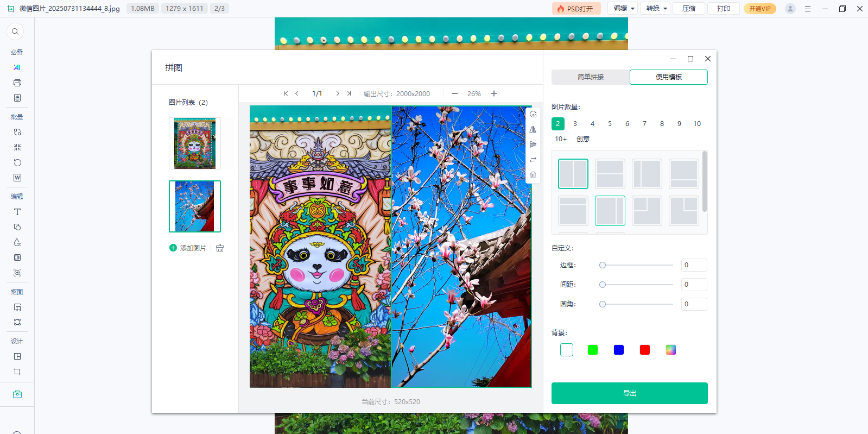The image size is (868, 434).
Task: Select image count 5
Action: pos(610,124)
